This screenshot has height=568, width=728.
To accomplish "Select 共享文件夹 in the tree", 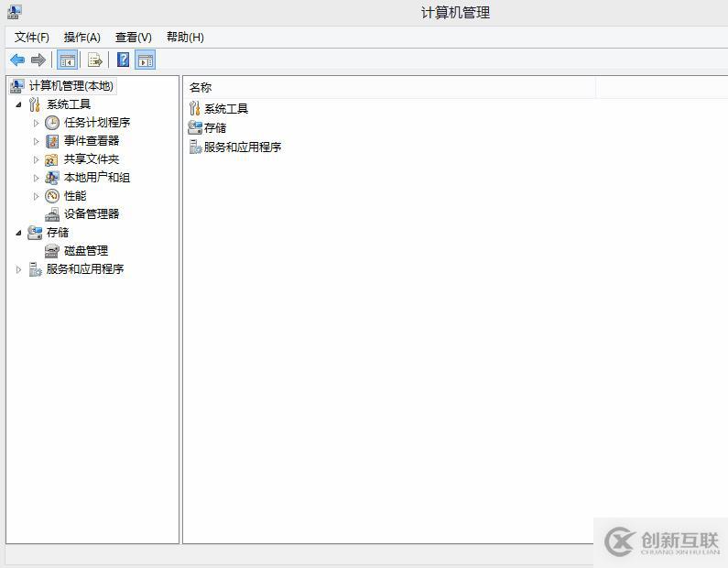I will (92, 159).
